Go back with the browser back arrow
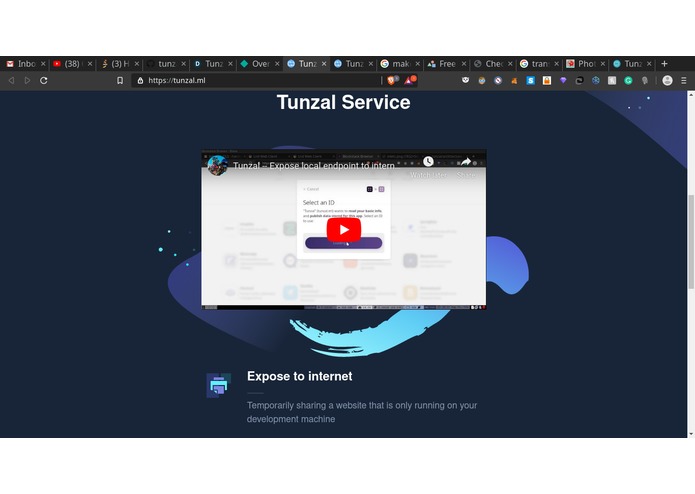The height and width of the screenshot is (494, 695). pos(12,80)
